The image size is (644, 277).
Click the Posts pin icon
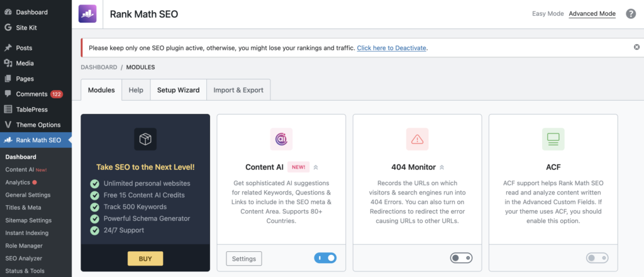(x=8, y=48)
